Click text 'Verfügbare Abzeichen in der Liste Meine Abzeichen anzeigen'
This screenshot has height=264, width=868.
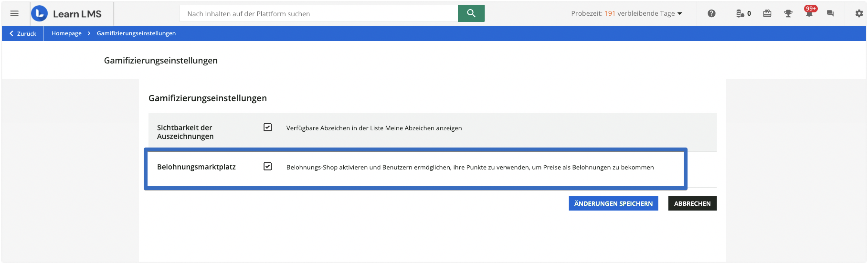coord(374,128)
